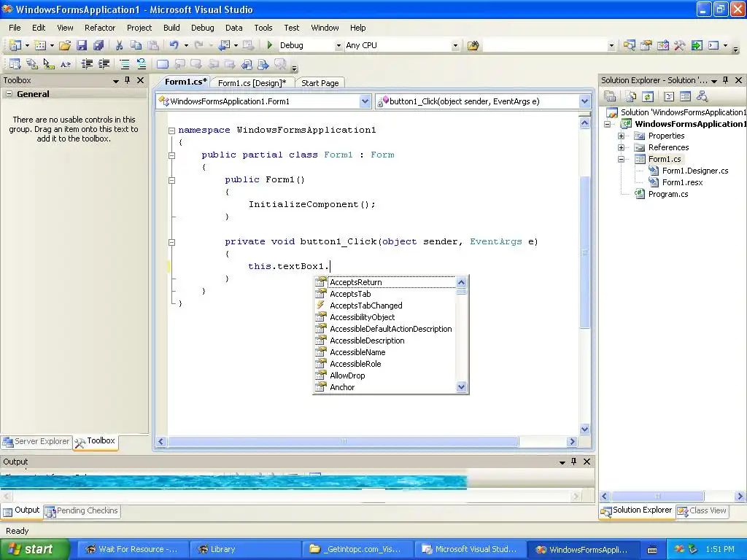Open the Tools menu
This screenshot has height=560, width=747.
(x=263, y=28)
